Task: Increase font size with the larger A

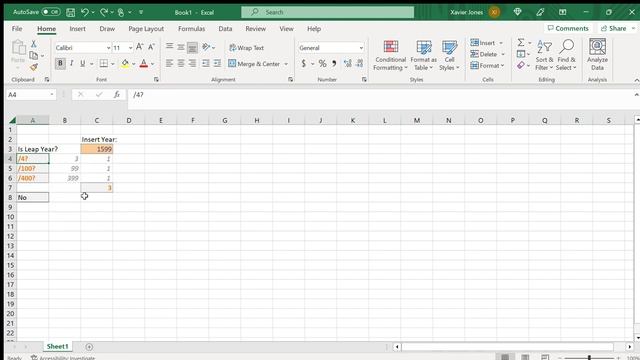Action: click(x=140, y=47)
